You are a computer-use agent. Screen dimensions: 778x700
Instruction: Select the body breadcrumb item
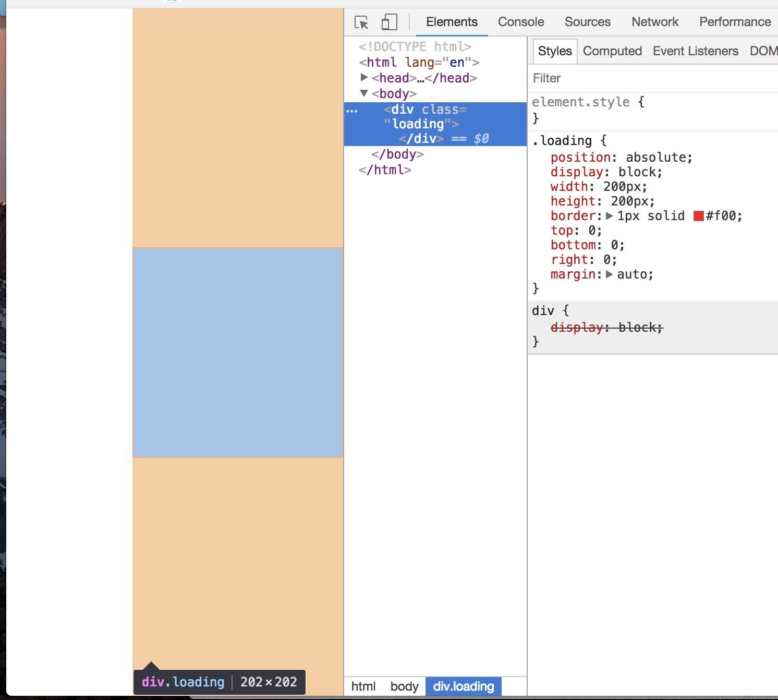coord(404,686)
